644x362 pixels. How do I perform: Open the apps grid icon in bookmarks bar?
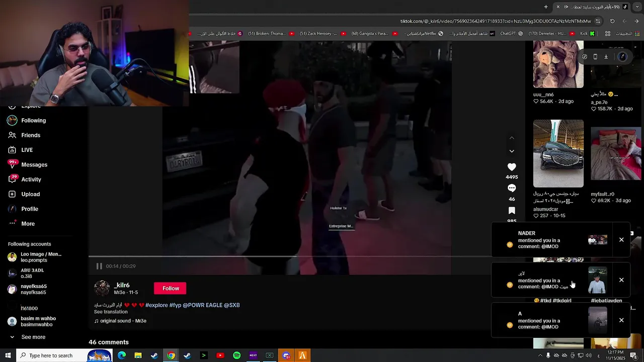click(x=608, y=34)
